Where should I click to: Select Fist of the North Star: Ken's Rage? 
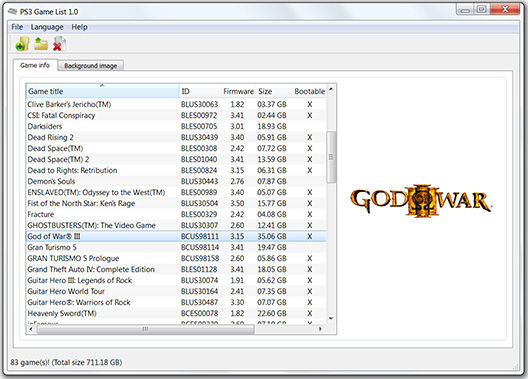[176, 203]
